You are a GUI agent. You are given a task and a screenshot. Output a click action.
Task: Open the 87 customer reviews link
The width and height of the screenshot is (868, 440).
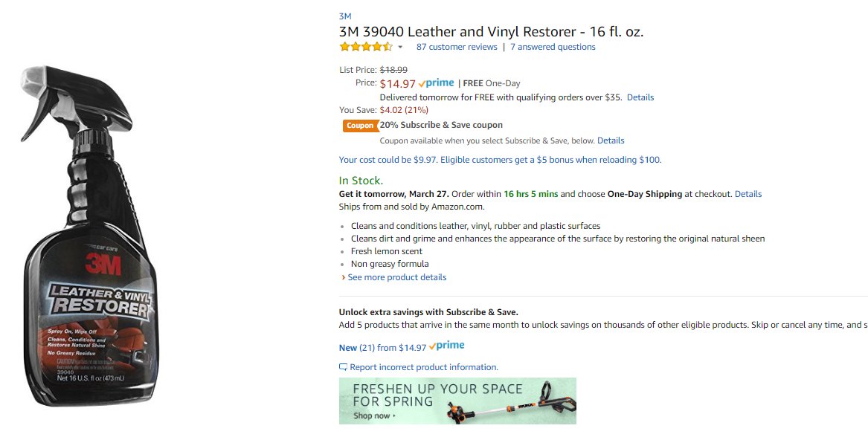pos(457,47)
